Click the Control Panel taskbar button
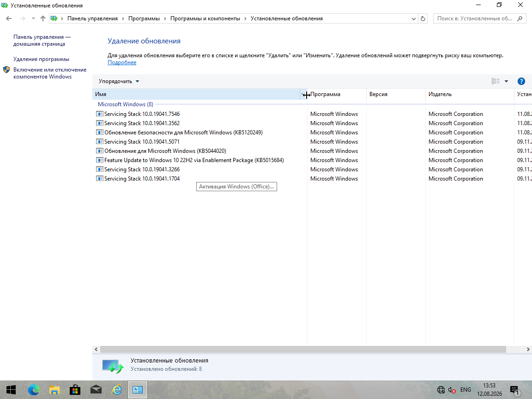The height and width of the screenshot is (399, 532). [138, 390]
